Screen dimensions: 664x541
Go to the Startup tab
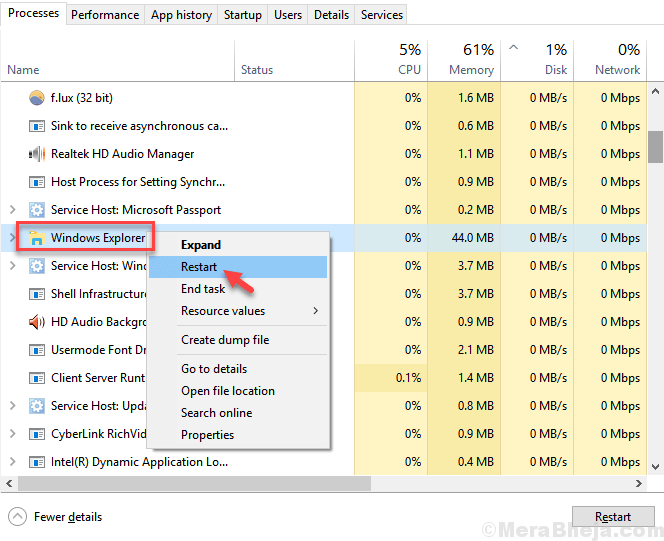(243, 15)
